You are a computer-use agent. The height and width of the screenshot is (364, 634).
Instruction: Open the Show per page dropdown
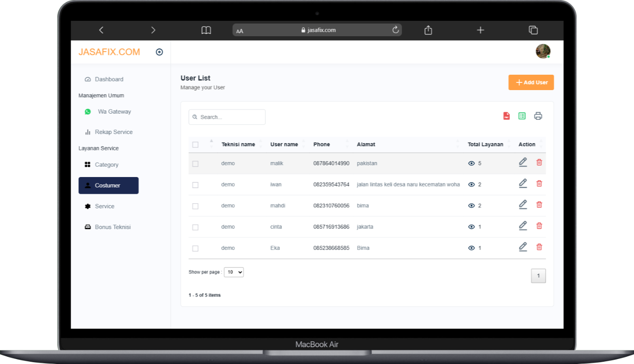(234, 272)
